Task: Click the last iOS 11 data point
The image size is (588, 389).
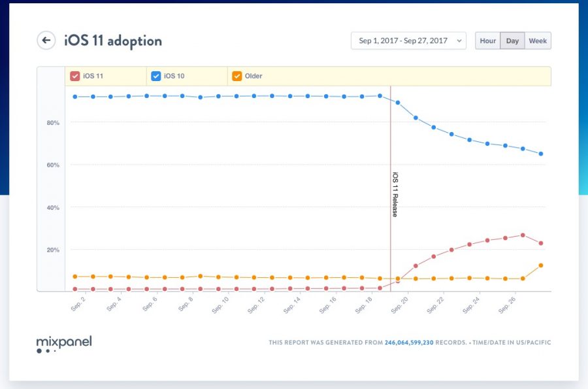Action: tap(541, 243)
